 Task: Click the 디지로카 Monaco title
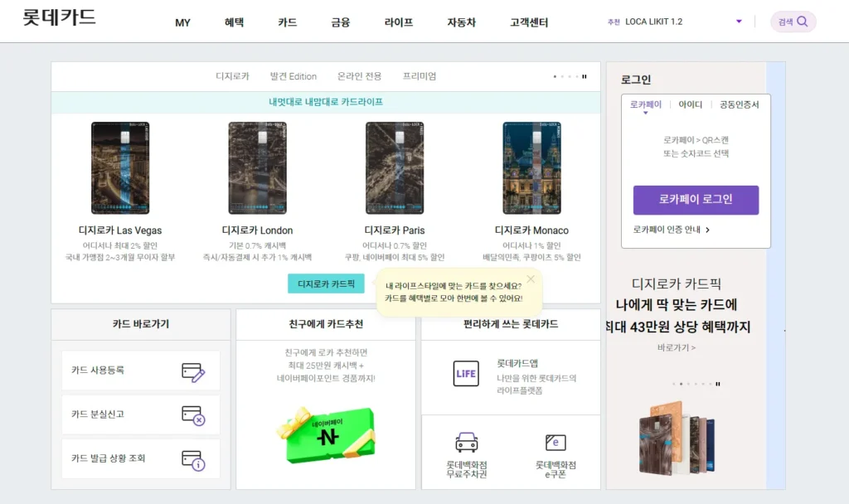(x=531, y=230)
